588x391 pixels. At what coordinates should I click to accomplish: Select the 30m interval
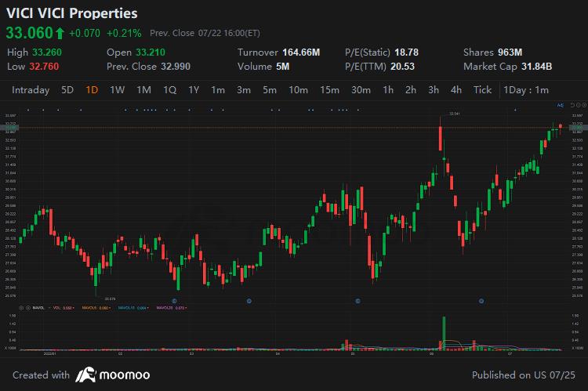(x=361, y=90)
